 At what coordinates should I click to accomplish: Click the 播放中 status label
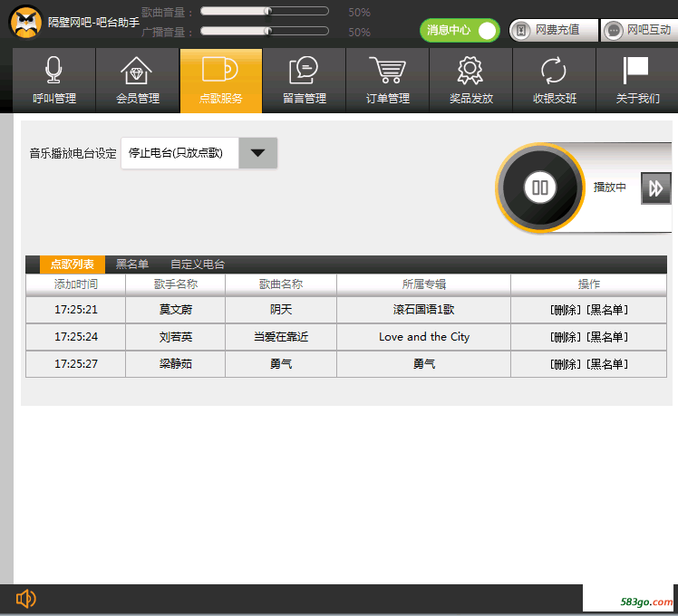[x=610, y=188]
